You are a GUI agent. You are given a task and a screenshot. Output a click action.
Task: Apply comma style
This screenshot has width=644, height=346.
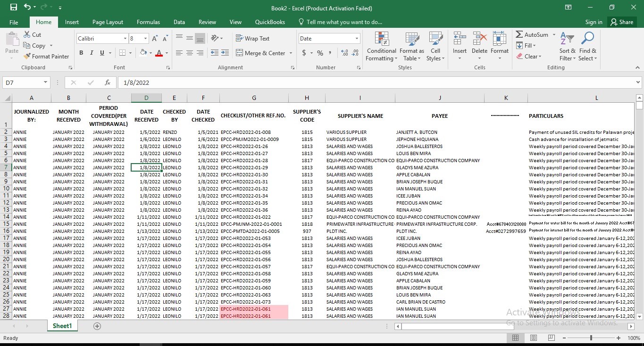coord(330,53)
